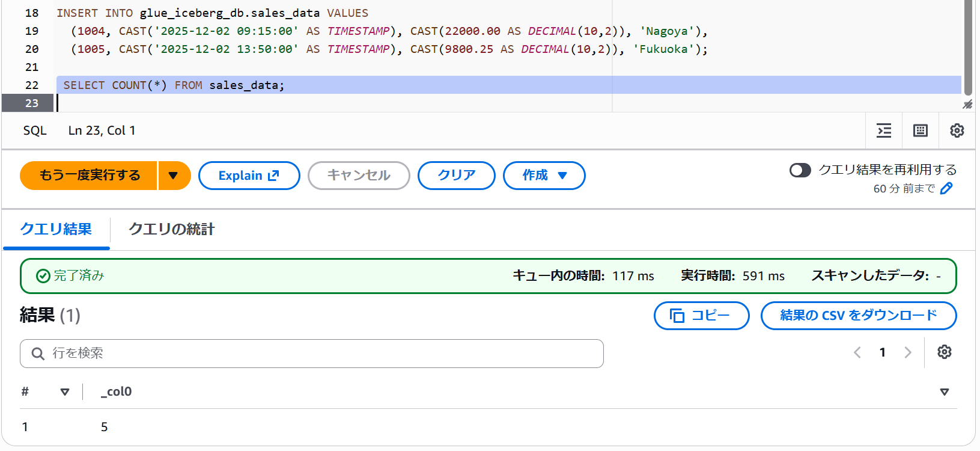This screenshot has width=980, height=451.
Task: Click line number 21 in gutter
Action: pyautogui.click(x=32, y=67)
